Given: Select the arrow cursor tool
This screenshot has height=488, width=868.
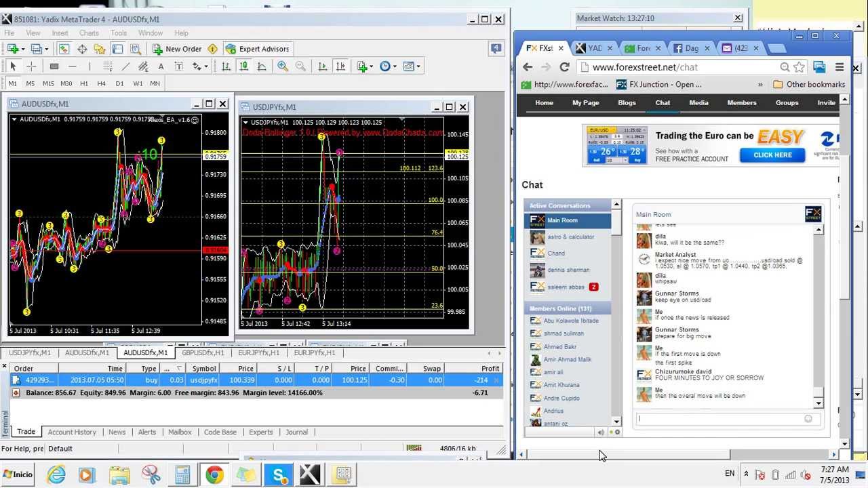Looking at the screenshot, I should pyautogui.click(x=12, y=66).
